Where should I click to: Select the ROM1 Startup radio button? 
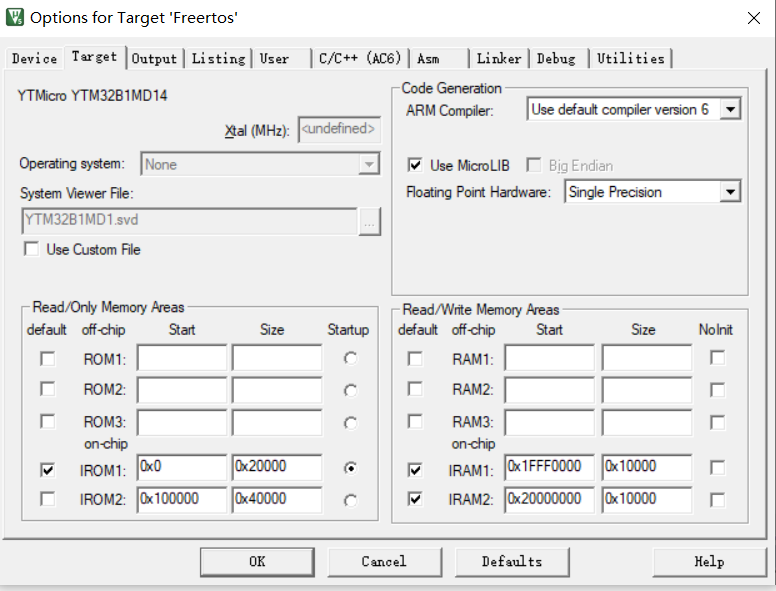click(x=350, y=358)
